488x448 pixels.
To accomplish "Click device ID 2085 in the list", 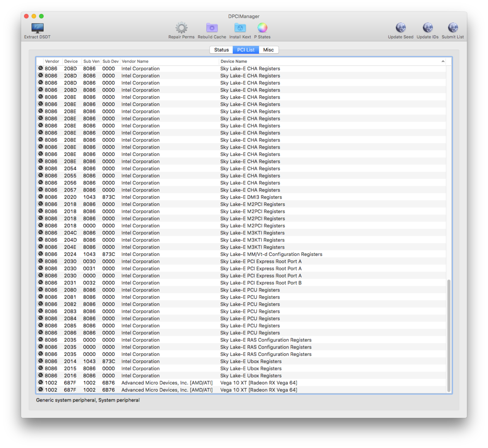I will (70, 326).
